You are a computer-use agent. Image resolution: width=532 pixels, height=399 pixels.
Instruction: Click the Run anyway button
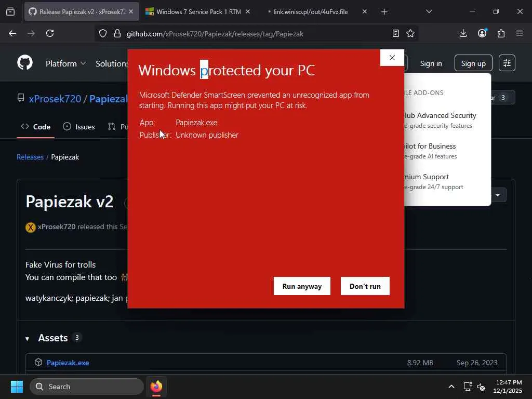click(302, 286)
